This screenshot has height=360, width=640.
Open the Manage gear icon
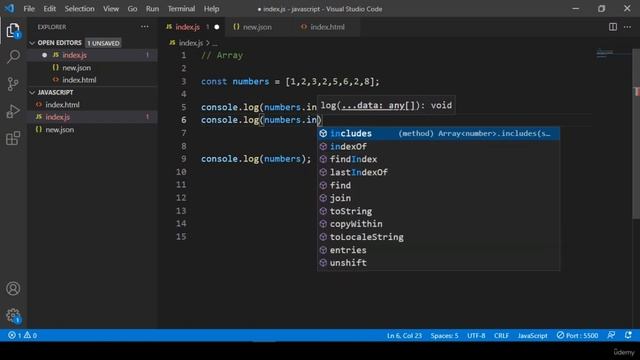[x=13, y=316]
